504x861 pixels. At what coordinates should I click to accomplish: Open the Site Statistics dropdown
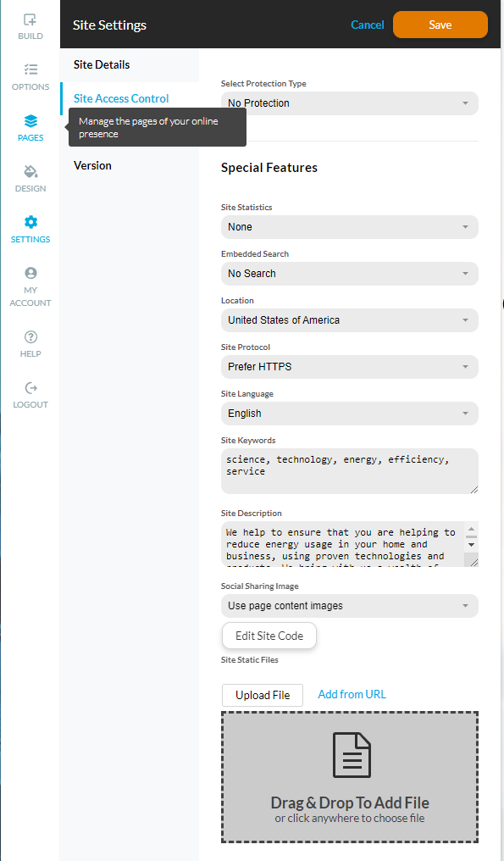pos(350,227)
